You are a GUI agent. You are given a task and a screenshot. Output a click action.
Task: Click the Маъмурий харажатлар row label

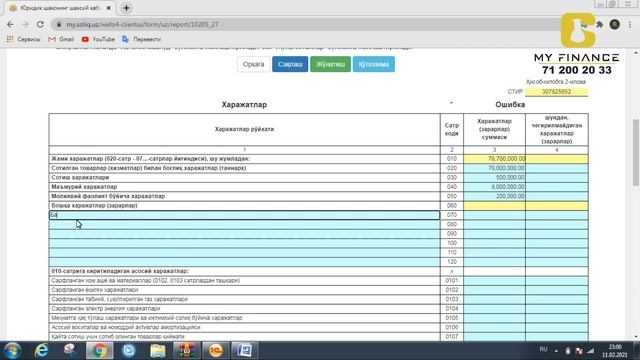coord(84,187)
